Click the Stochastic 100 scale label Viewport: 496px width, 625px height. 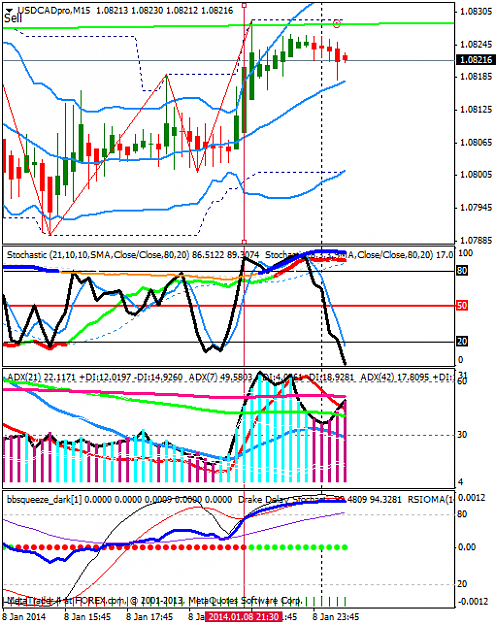[x=466, y=253]
